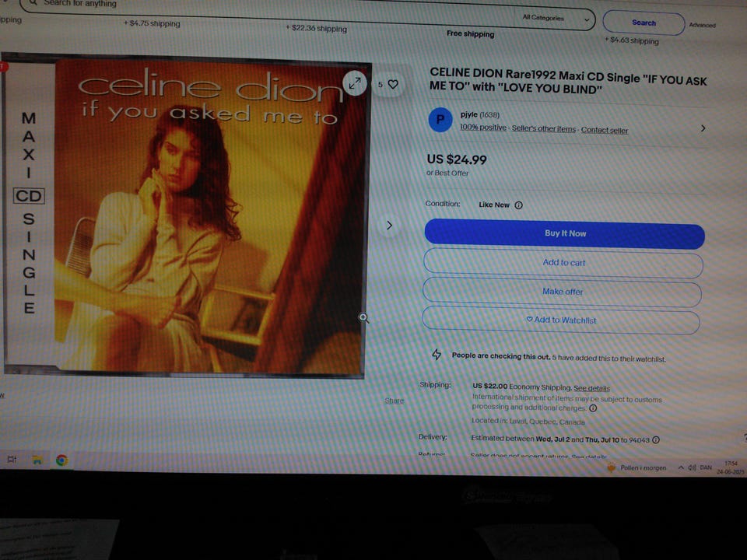Click the heart icon to favorite the item

click(393, 84)
